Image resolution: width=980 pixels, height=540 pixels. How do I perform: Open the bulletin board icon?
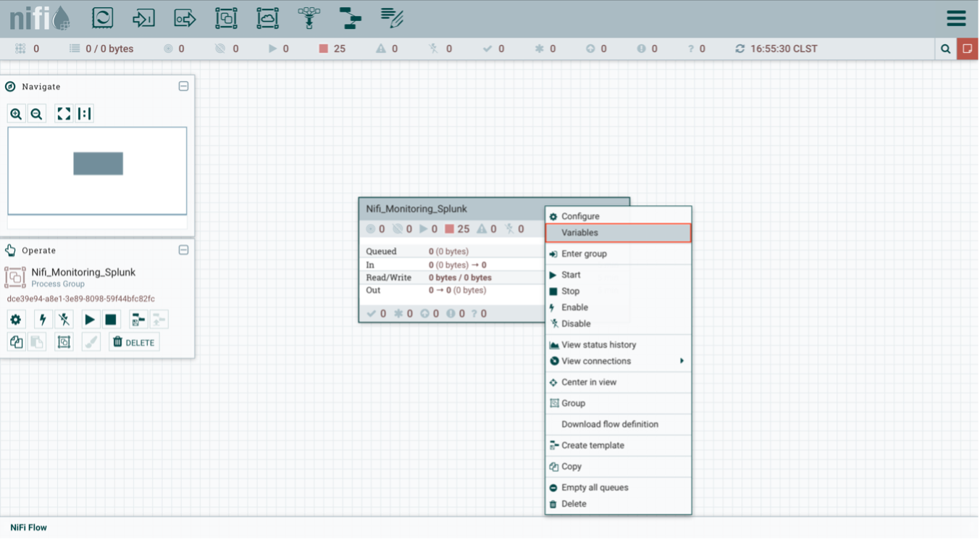(968, 49)
